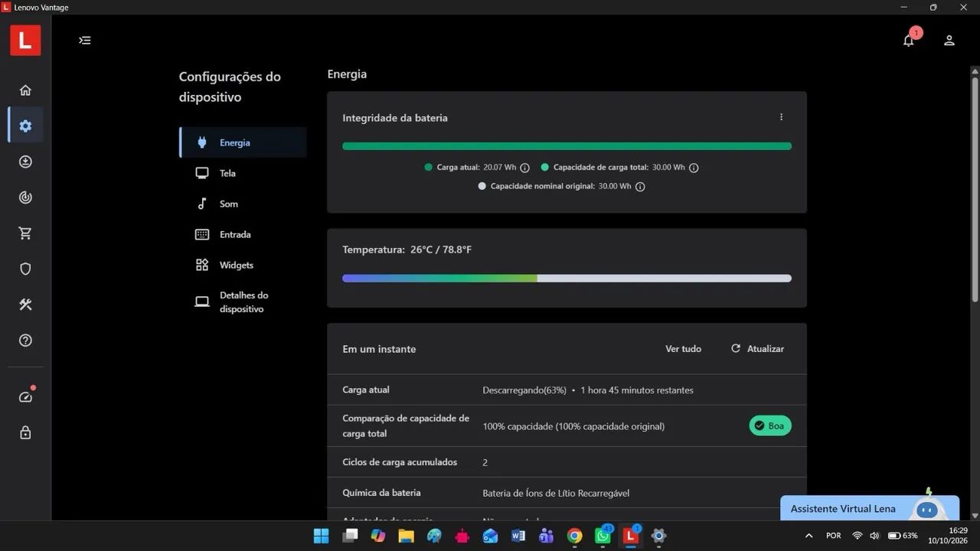Open Detalhes do dispositivo section
Viewport: 980px width, 551px height.
(243, 302)
